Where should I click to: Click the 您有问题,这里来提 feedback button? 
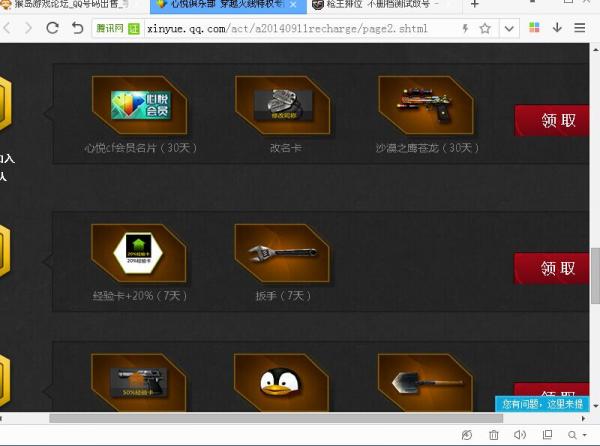[542, 404]
